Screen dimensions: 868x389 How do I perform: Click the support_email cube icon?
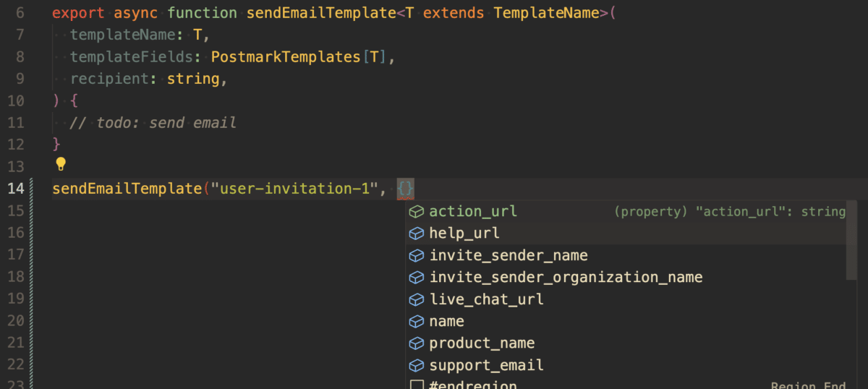(x=416, y=365)
